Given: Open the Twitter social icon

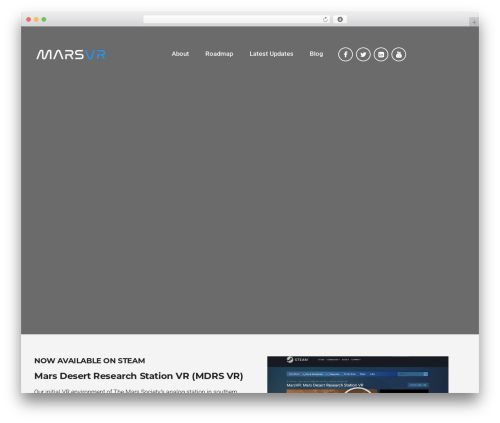Looking at the screenshot, I should [363, 54].
